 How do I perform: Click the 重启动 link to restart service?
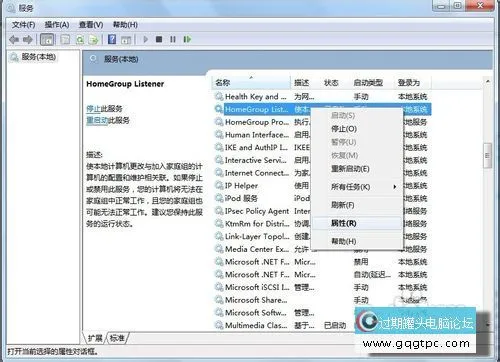pos(97,120)
